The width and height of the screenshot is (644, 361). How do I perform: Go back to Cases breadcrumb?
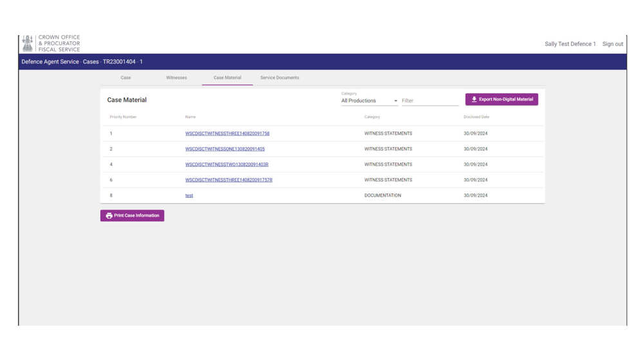coord(91,62)
